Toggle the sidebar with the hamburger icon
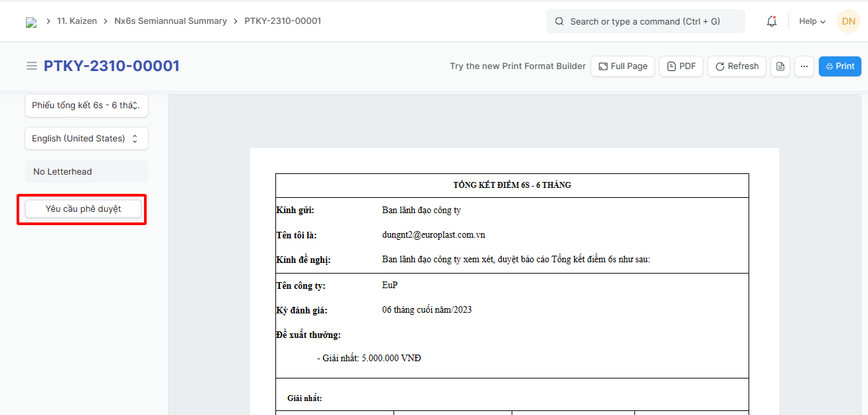 [31, 66]
